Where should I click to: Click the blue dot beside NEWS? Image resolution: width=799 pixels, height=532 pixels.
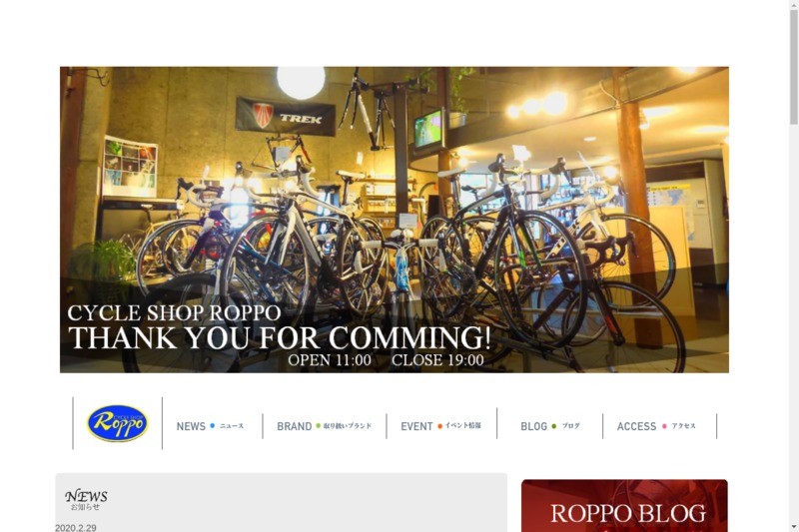tap(213, 425)
